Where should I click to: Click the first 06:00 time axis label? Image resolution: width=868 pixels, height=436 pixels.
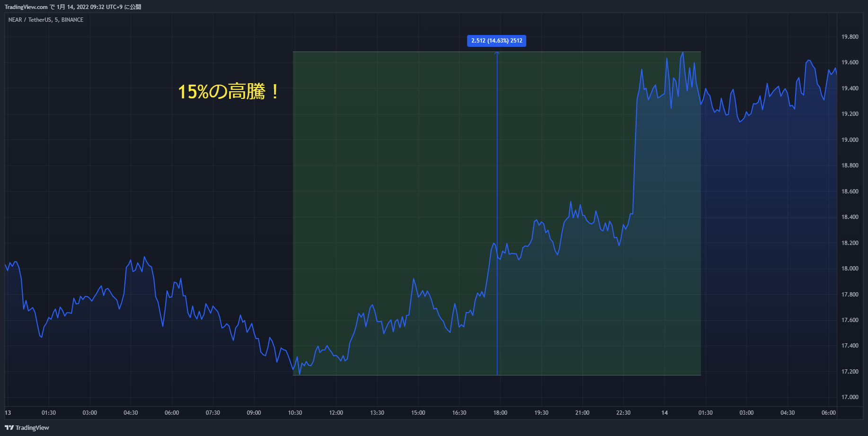(x=172, y=413)
